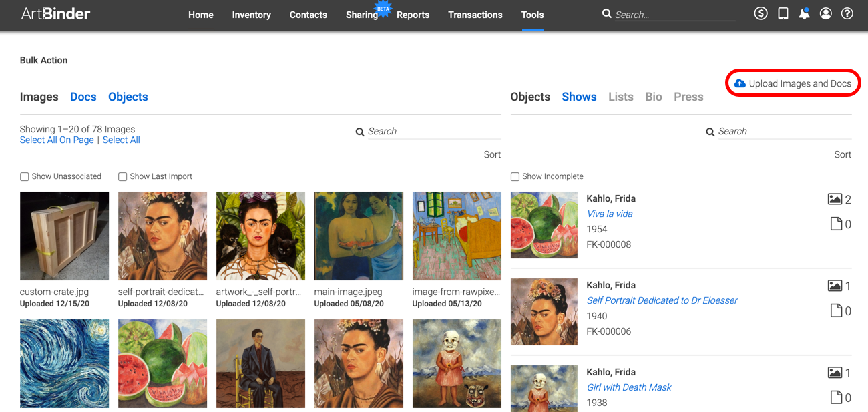Screen dimensions: 868x412
Task: Switch to the left Docs tab
Action: tap(83, 97)
